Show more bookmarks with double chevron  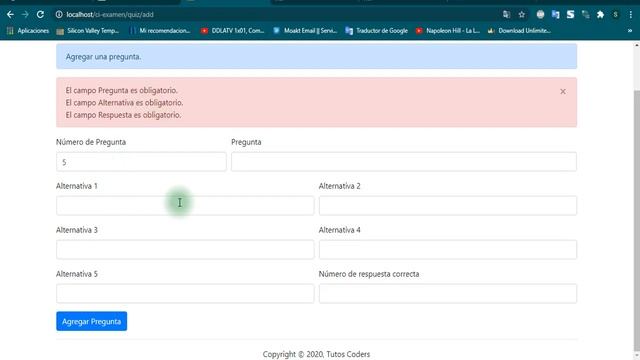[630, 31]
